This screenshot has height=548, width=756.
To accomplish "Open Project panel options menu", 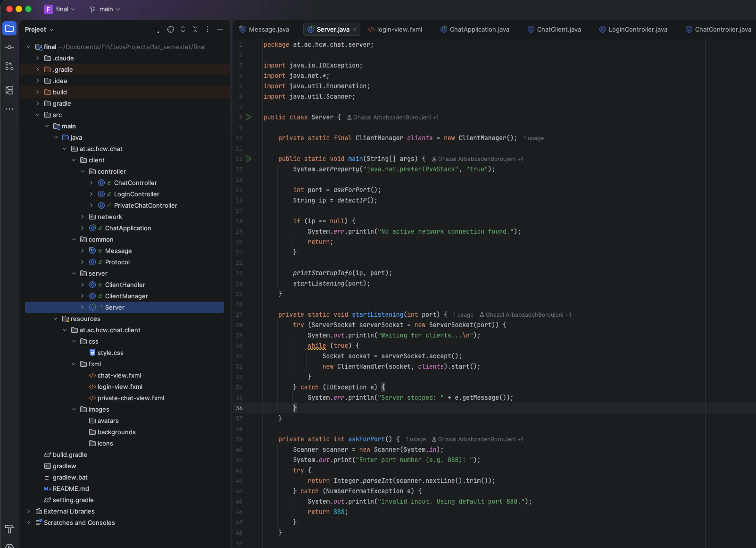I will pyautogui.click(x=208, y=29).
